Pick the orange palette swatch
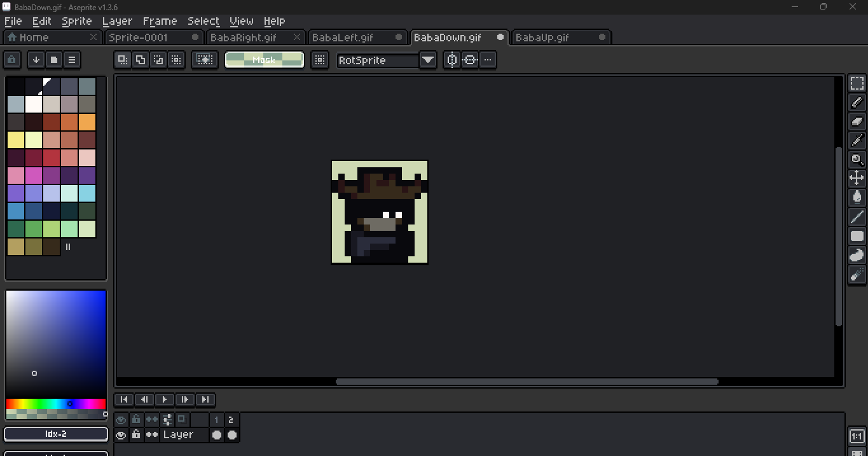Viewport: 868px width, 456px height. point(87,122)
